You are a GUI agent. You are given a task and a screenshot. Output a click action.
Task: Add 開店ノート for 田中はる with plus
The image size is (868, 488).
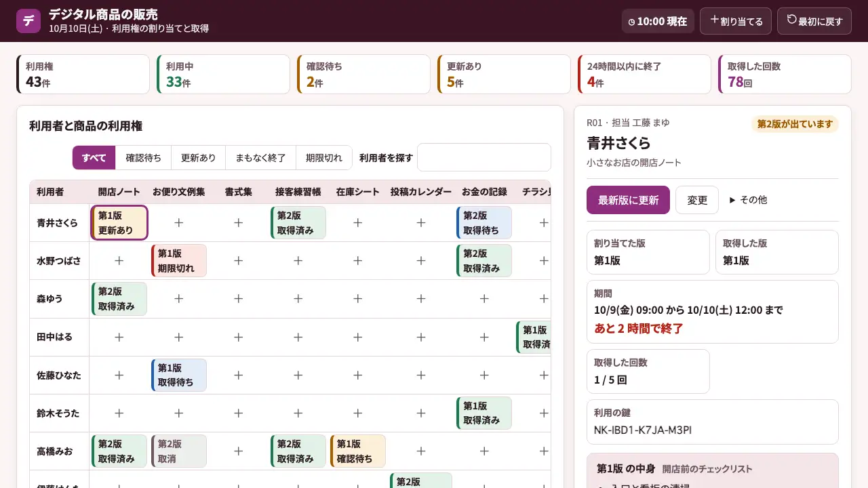tap(119, 337)
